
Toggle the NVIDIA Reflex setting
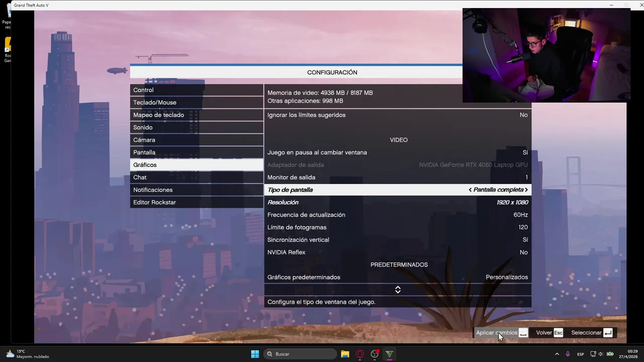coord(397,252)
